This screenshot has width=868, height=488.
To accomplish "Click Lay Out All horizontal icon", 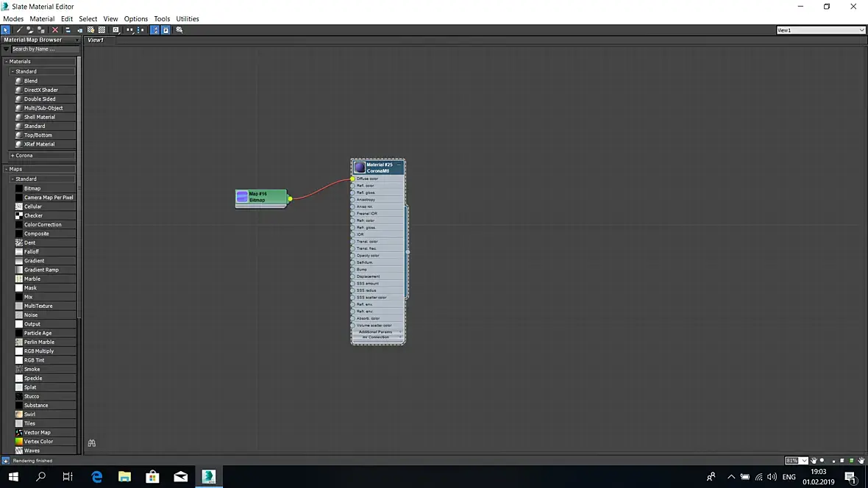I will [x=129, y=30].
